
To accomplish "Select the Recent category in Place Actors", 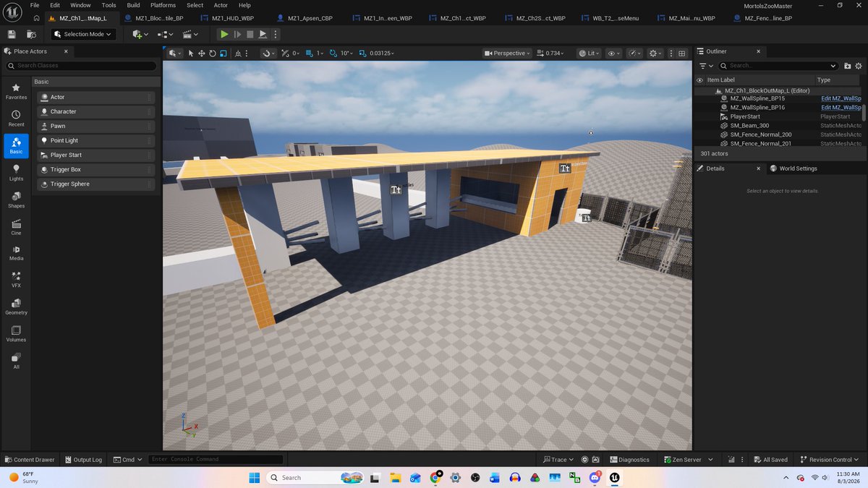I will 16,119.
